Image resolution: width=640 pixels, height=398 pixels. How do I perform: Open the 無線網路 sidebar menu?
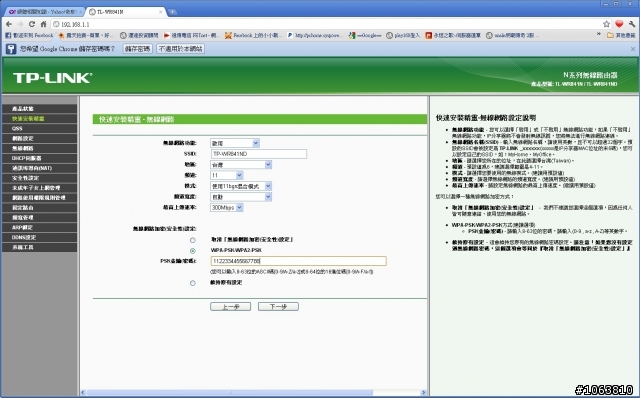click(39, 148)
